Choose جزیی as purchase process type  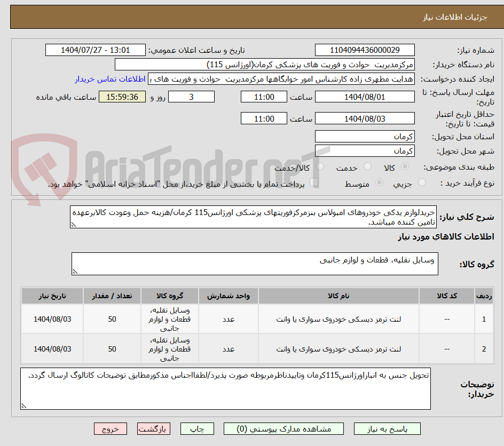pos(421,182)
